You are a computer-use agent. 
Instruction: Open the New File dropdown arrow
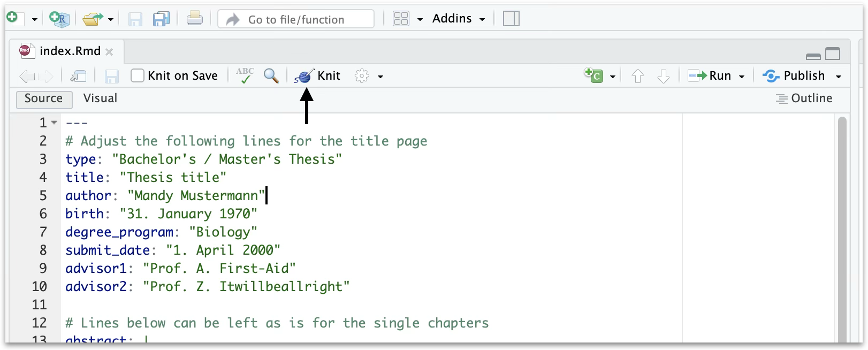(x=34, y=20)
